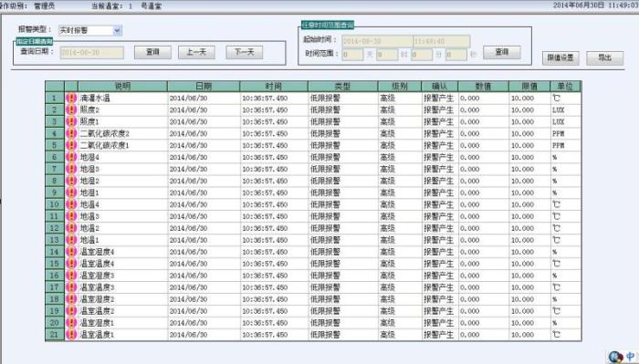Click the alarm icon in row 8

coord(71,181)
